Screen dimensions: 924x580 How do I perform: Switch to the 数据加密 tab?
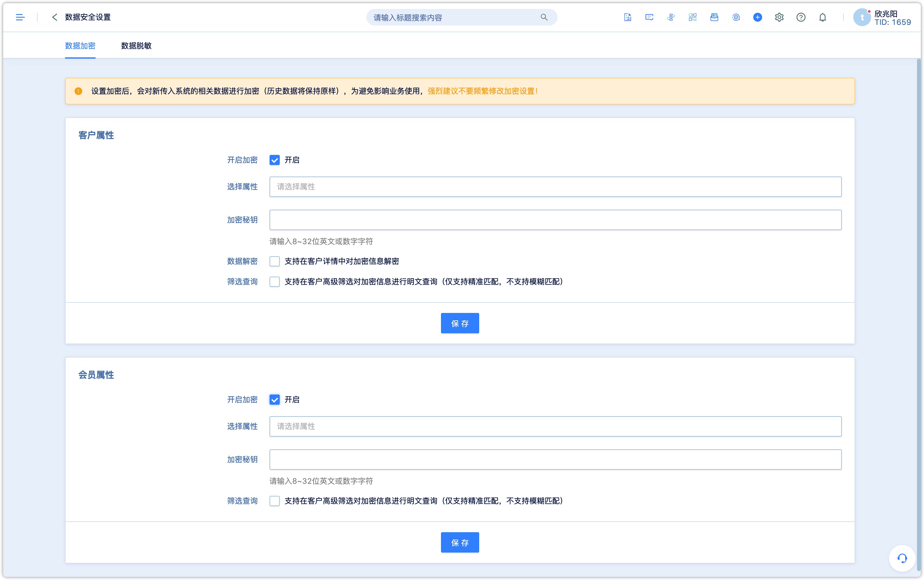pyautogui.click(x=80, y=46)
